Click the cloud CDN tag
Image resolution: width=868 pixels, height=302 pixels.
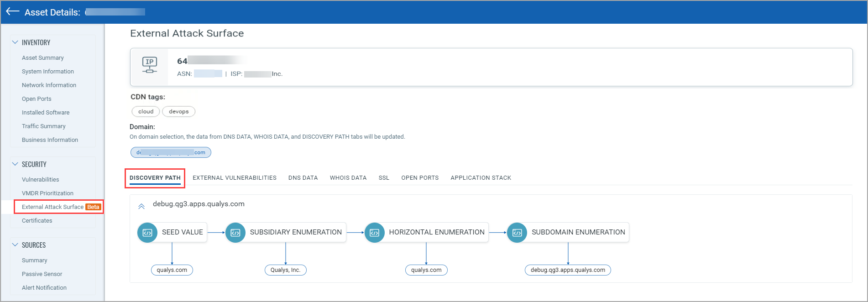[146, 112]
